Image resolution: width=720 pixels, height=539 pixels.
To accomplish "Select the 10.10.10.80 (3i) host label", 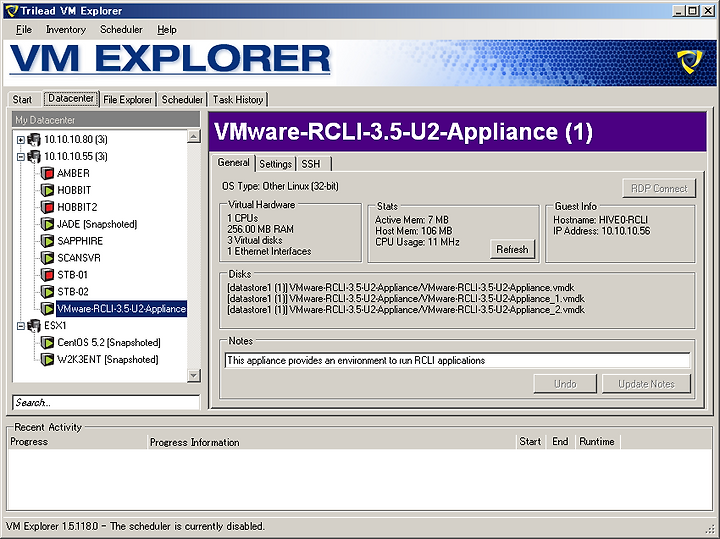I will (x=76, y=139).
